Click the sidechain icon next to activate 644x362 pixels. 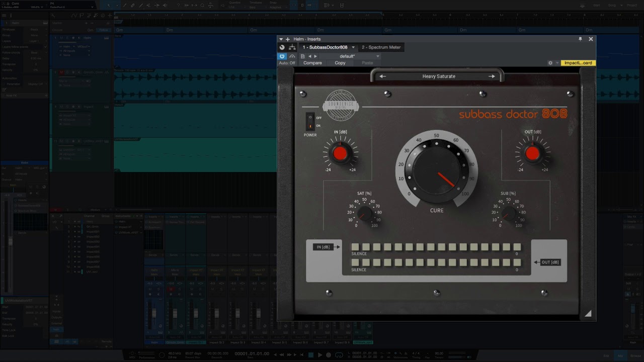point(292,56)
